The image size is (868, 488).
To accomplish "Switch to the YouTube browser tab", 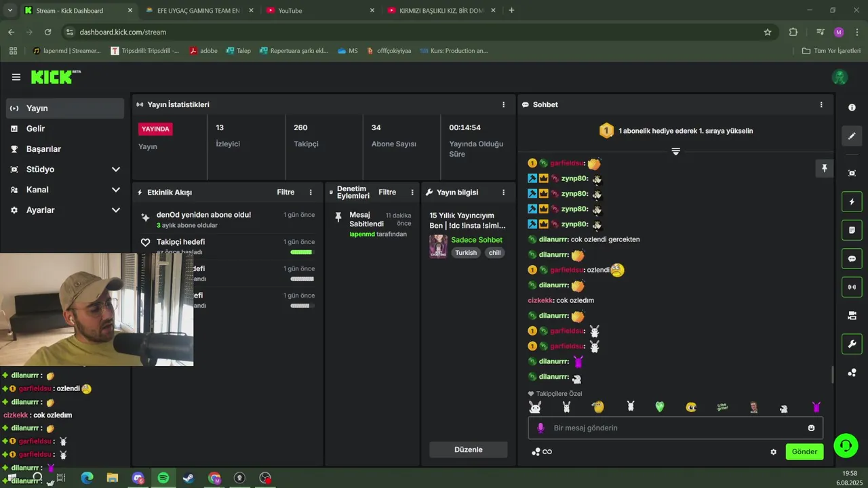I will click(319, 10).
